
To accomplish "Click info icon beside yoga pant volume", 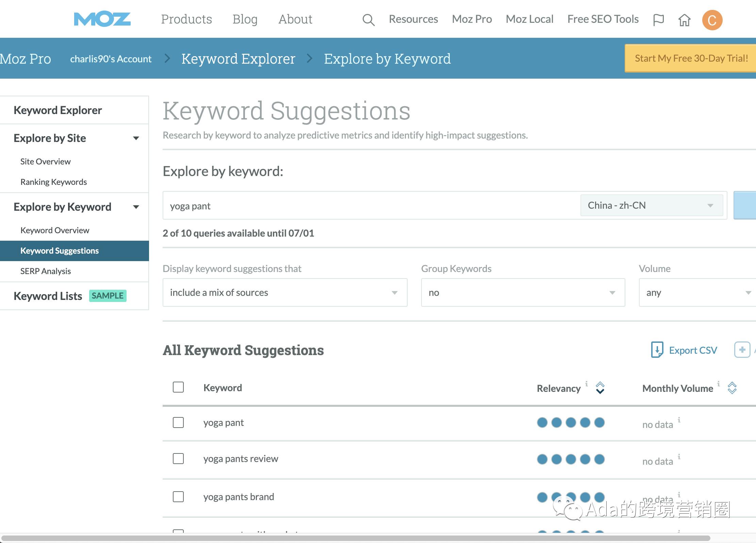I will [679, 420].
